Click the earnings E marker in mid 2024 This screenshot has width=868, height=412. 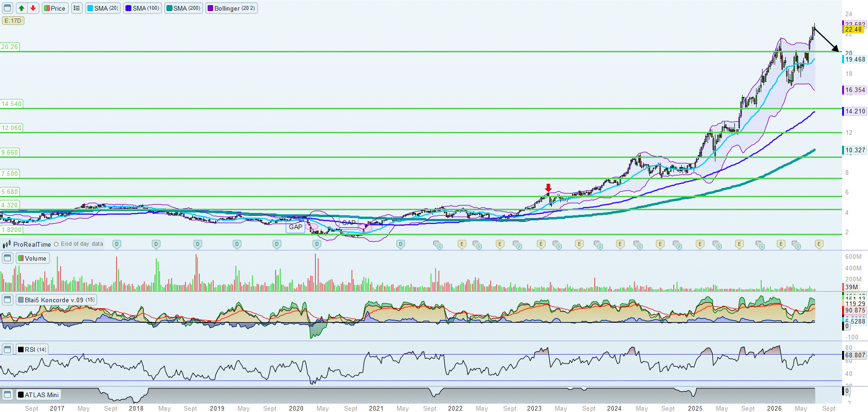click(660, 244)
